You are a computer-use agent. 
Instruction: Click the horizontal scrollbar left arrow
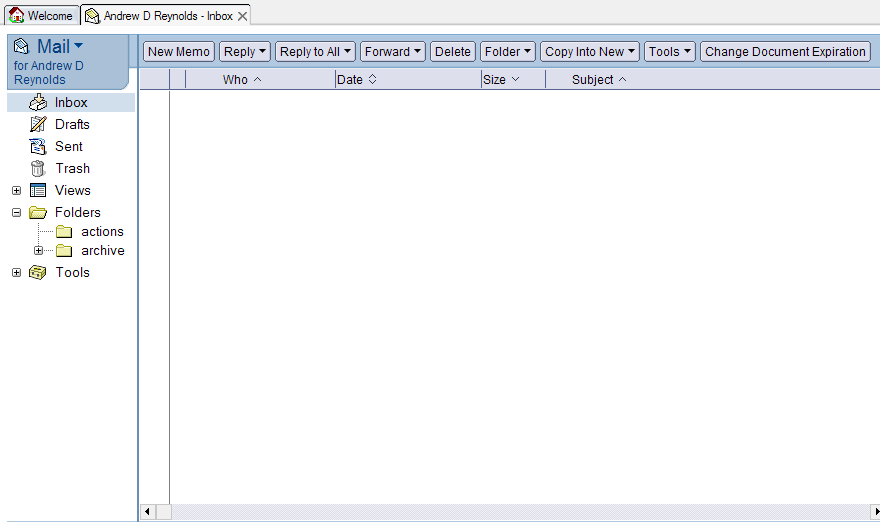148,512
